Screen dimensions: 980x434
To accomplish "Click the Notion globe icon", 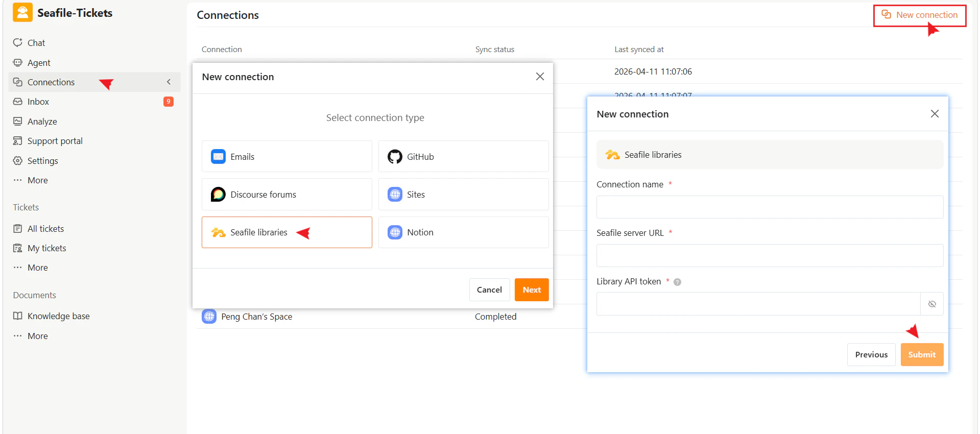I will (395, 232).
